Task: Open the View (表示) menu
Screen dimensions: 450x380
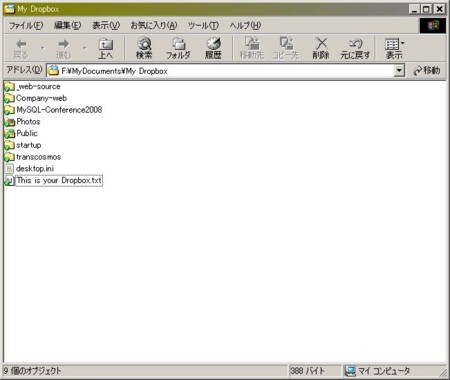Action: pyautogui.click(x=106, y=25)
